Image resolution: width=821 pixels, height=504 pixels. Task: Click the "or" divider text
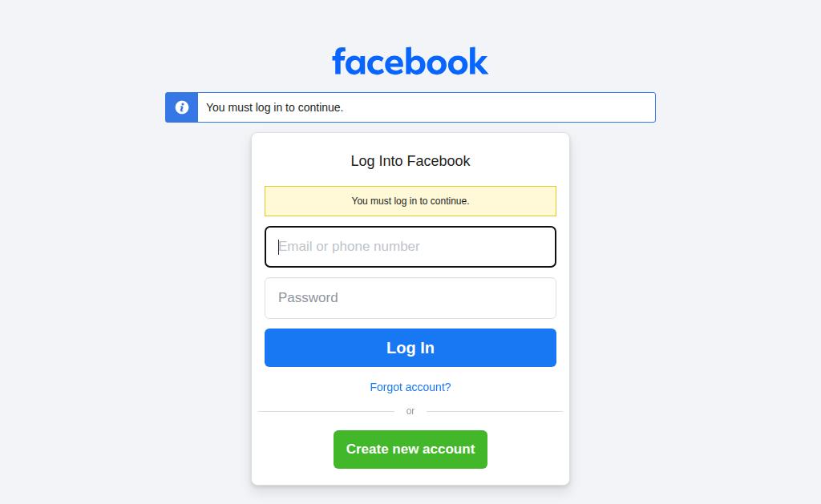pyautogui.click(x=410, y=411)
